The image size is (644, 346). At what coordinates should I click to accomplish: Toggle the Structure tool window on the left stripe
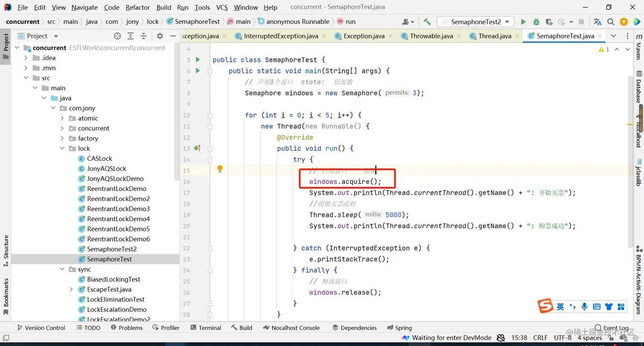[x=6, y=251]
